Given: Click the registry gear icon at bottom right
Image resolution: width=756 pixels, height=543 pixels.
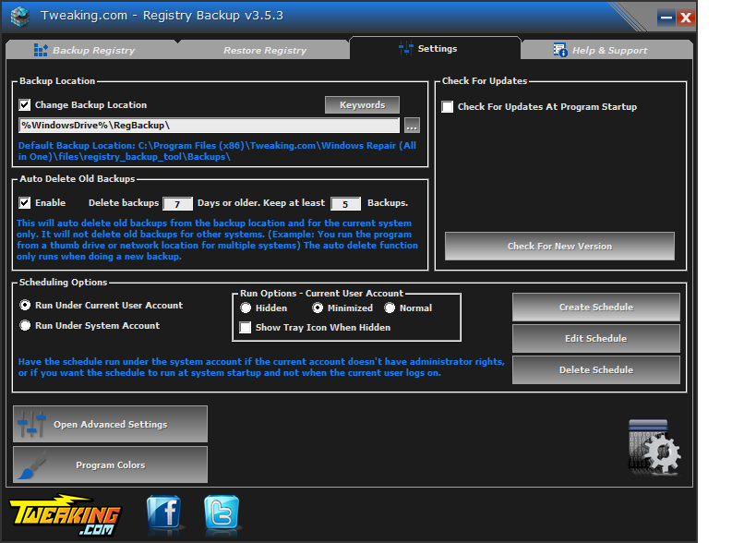Looking at the screenshot, I should pyautogui.click(x=654, y=448).
